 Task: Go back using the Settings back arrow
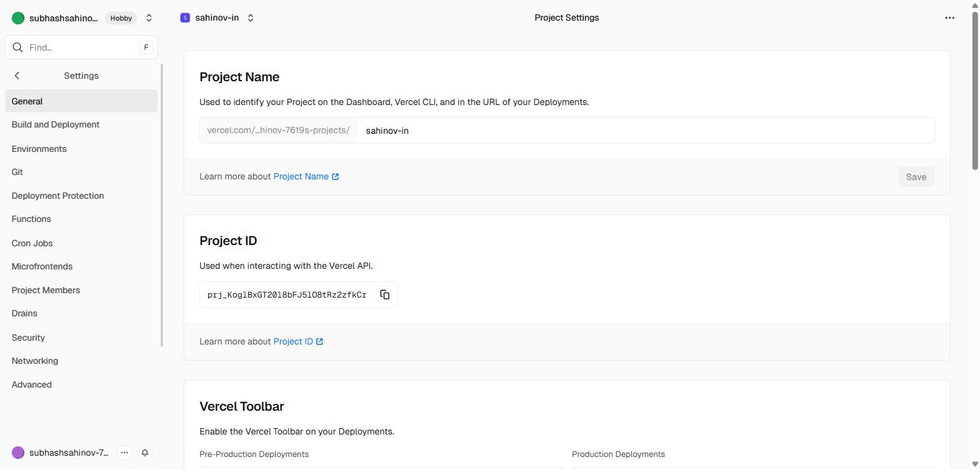pyautogui.click(x=17, y=76)
